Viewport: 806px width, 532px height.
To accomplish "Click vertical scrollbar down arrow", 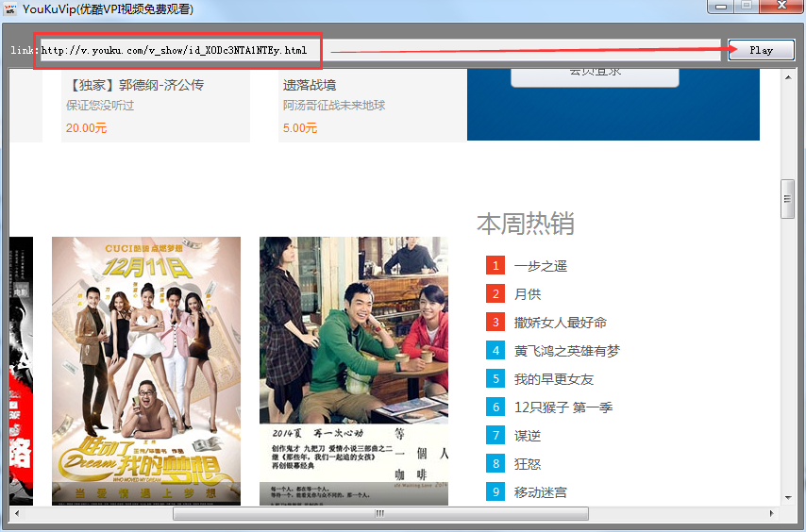I will [x=788, y=498].
